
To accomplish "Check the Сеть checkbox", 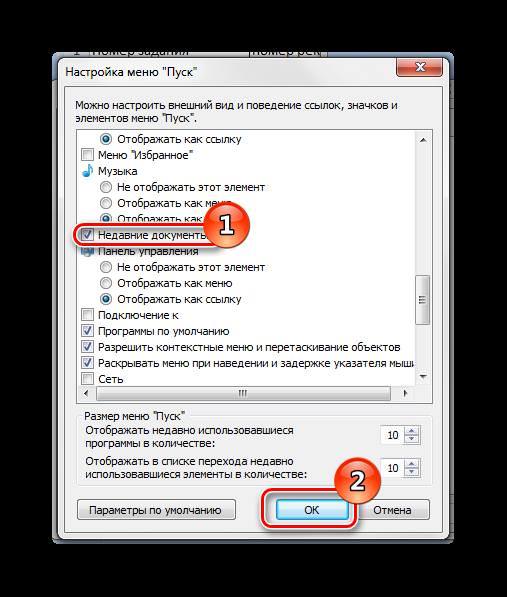I will pos(88,379).
